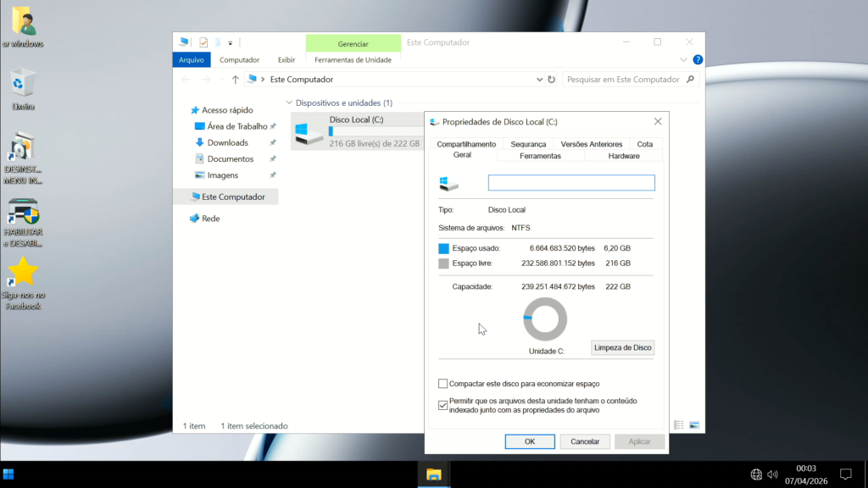The image size is (868, 488).
Task: Open the address bar history dropdown arrow
Action: click(539, 80)
